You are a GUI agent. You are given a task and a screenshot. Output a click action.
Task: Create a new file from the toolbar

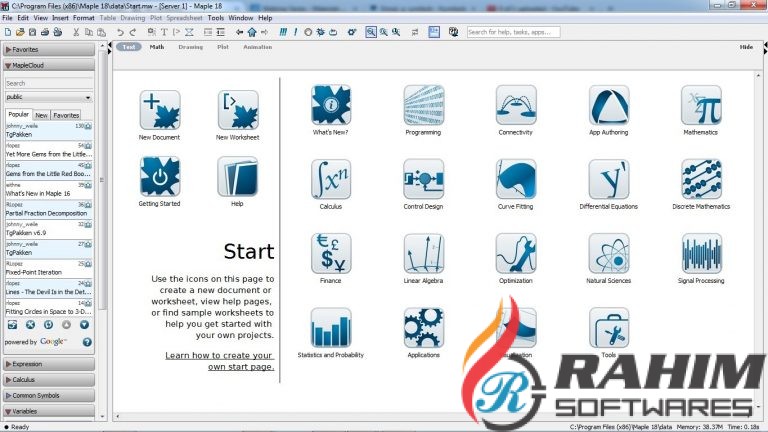[8, 32]
